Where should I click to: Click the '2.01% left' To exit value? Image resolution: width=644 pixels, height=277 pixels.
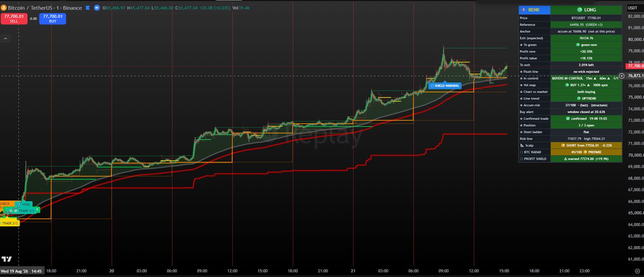pyautogui.click(x=586, y=65)
